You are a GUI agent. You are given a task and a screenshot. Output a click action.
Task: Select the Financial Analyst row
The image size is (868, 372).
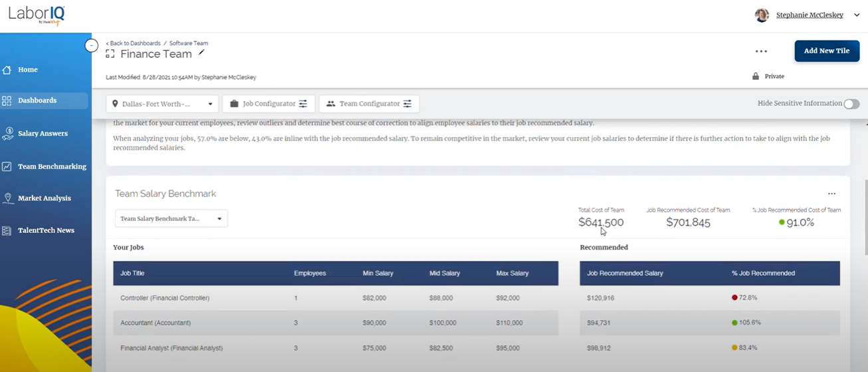pos(336,348)
